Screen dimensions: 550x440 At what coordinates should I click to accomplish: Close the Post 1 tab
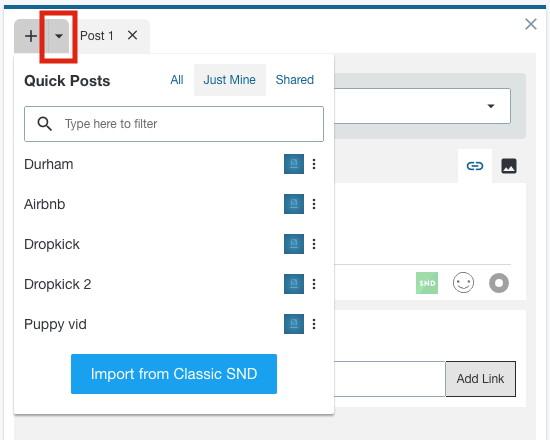pyautogui.click(x=132, y=35)
